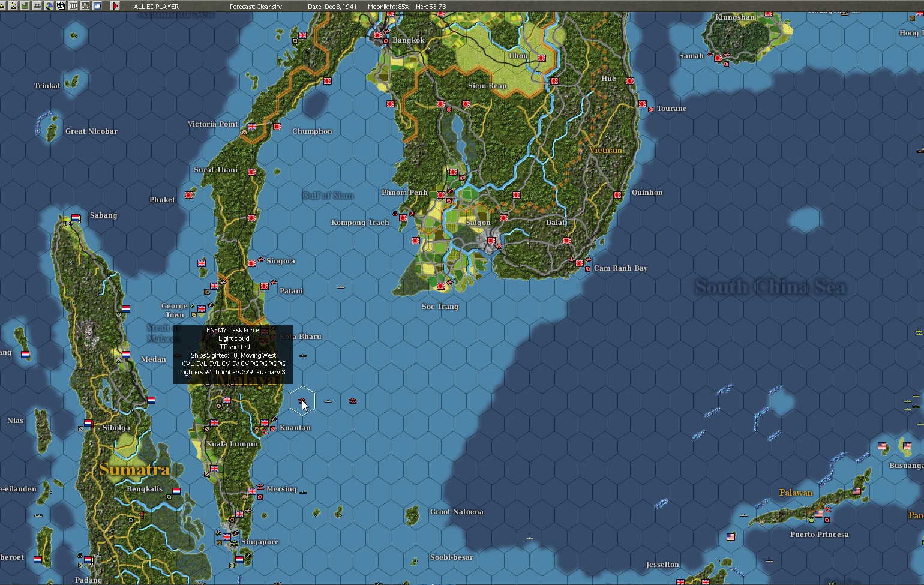The width and height of the screenshot is (924, 585).
Task: Select the Japanese flag at Kompong Trach
Action: (403, 218)
